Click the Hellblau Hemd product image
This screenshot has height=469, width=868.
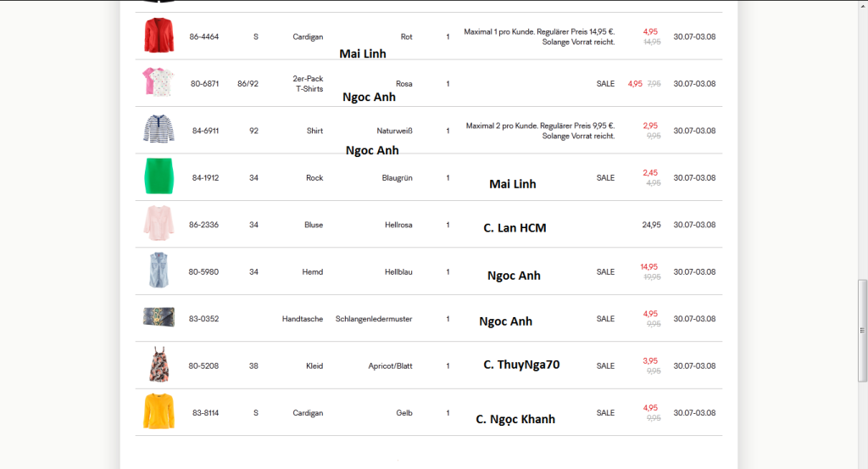coord(159,271)
